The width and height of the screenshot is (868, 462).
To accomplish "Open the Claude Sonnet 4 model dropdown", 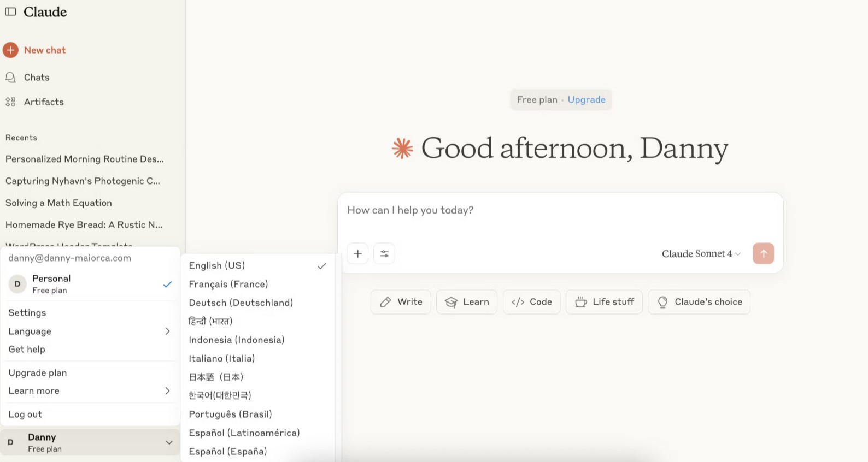I will [701, 254].
